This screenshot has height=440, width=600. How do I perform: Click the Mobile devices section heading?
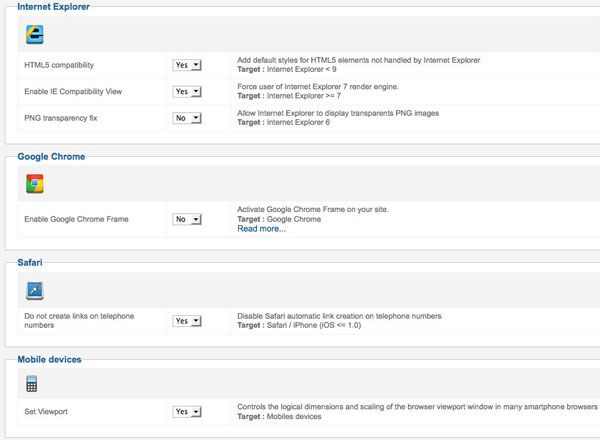49,359
